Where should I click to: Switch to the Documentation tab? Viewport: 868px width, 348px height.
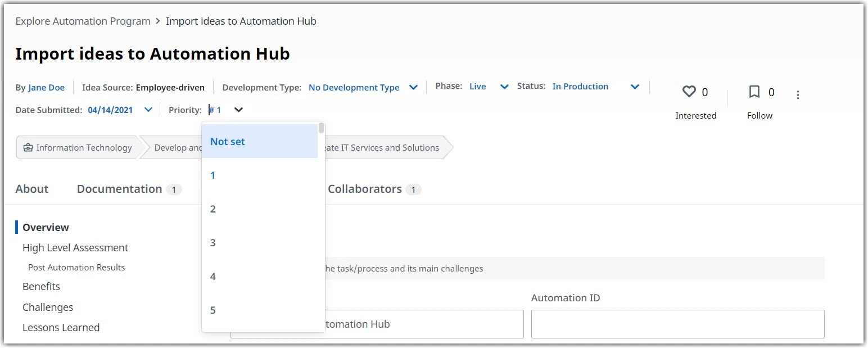[129, 189]
